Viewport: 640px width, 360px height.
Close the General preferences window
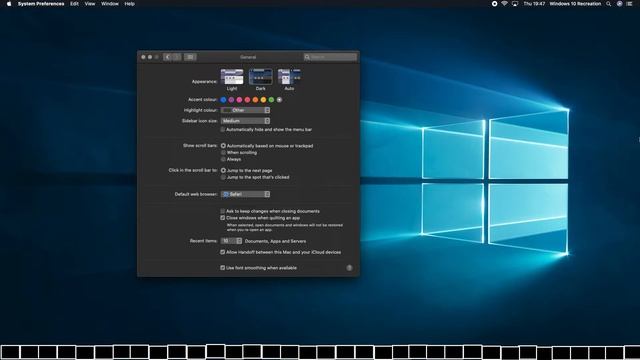coord(143,57)
